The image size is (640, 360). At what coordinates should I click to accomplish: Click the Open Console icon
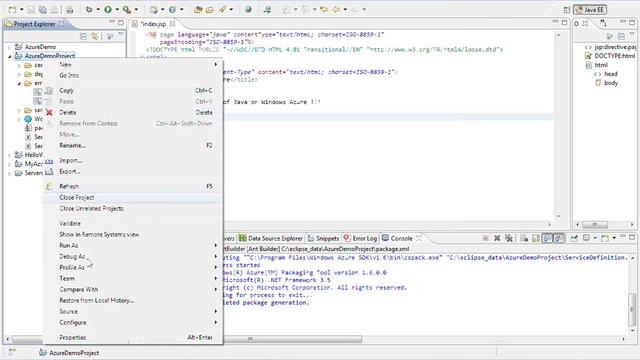605,238
